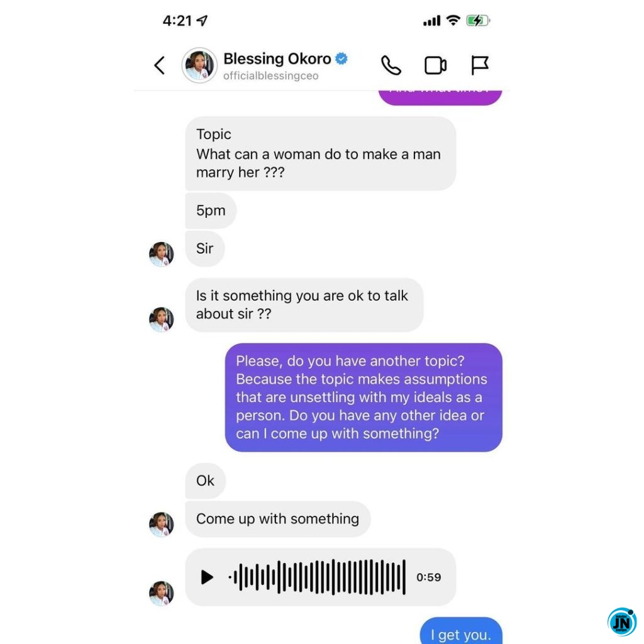This screenshot has height=644, width=644.
Task: Play the 0:59 voice message
Action: [x=207, y=577]
